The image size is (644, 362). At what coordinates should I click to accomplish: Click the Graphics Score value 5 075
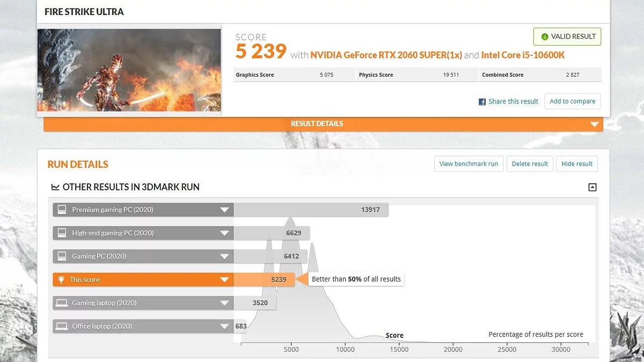tap(326, 75)
